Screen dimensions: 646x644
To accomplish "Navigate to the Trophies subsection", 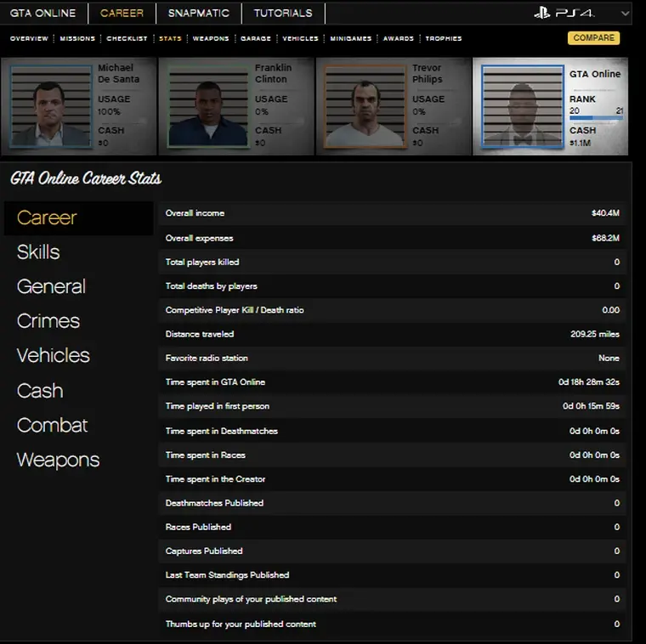I will pyautogui.click(x=443, y=38).
